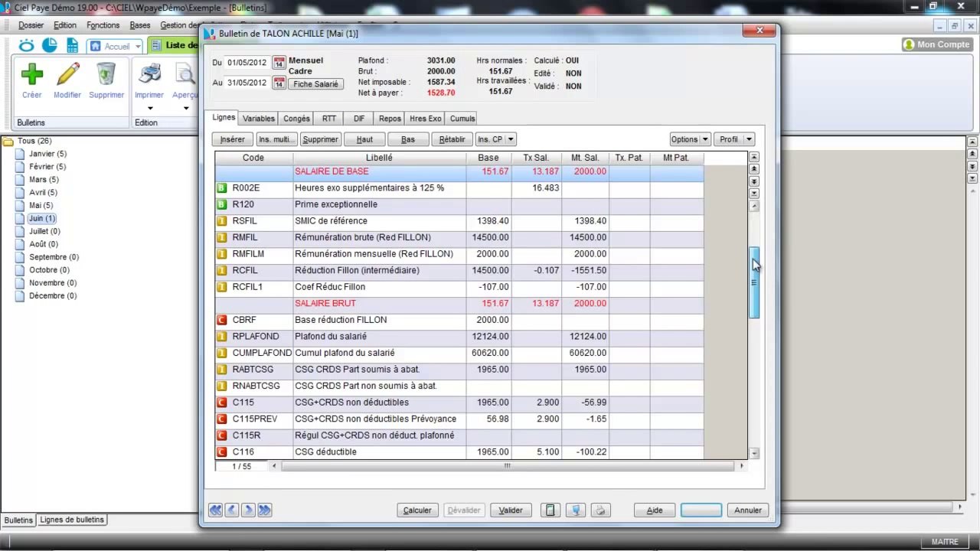Switch to the Congés tab

[296, 119]
